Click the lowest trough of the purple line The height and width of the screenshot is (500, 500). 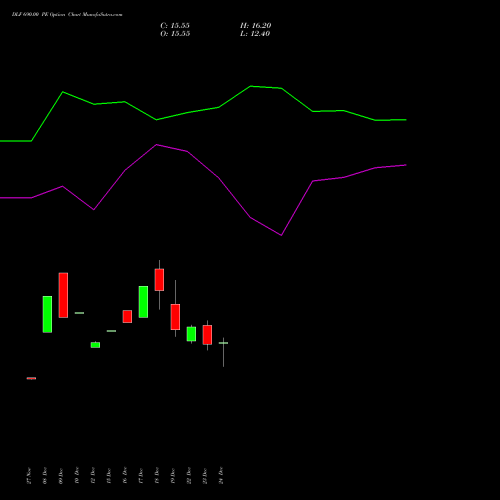pyautogui.click(x=281, y=235)
